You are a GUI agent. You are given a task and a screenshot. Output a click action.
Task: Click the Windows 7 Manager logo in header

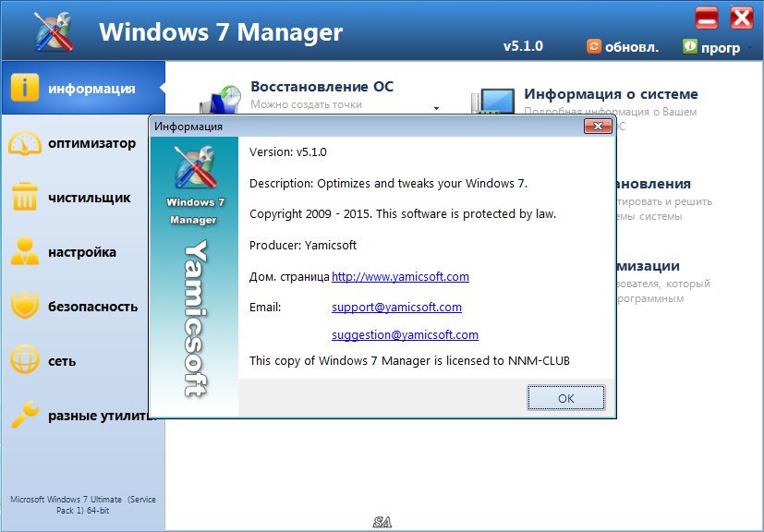coord(54,31)
